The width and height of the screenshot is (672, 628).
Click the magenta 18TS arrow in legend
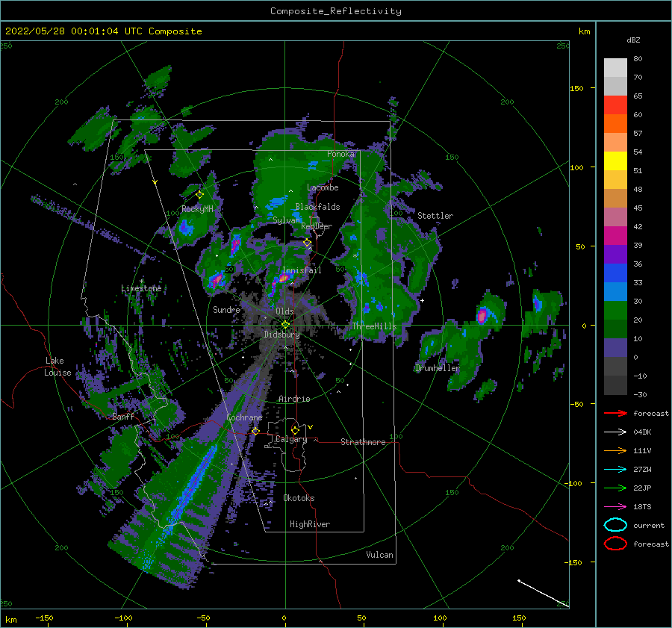click(x=615, y=507)
